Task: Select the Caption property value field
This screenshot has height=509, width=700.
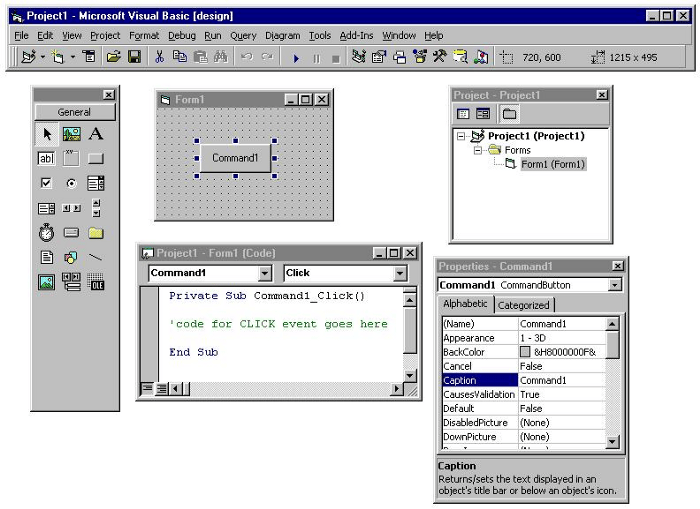Action: coord(562,380)
